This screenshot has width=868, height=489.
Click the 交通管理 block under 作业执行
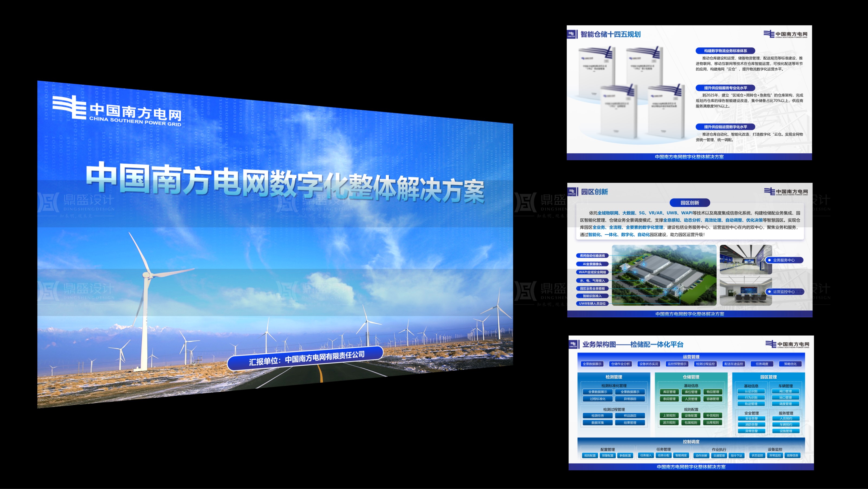point(719,455)
